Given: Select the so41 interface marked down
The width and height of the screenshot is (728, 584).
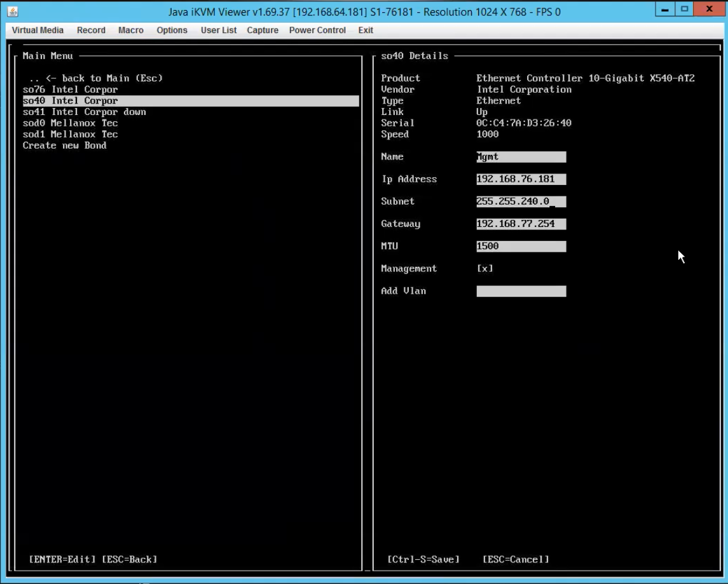Looking at the screenshot, I should [x=83, y=112].
